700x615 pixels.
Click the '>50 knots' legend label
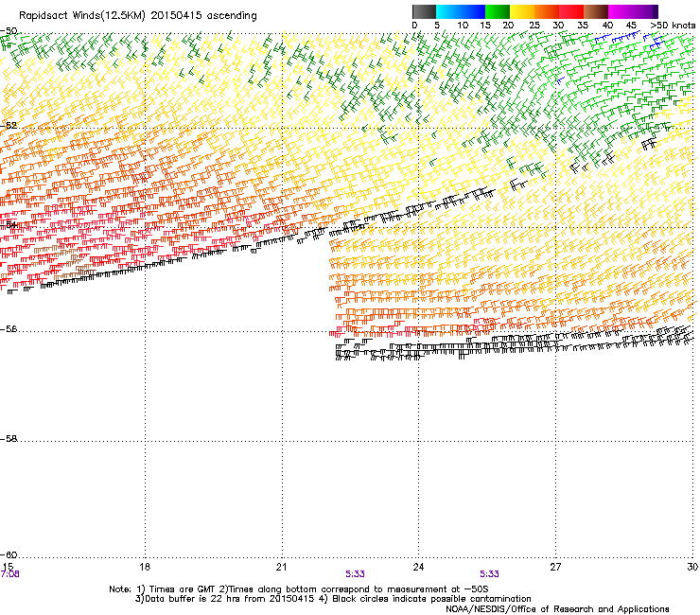click(x=673, y=26)
